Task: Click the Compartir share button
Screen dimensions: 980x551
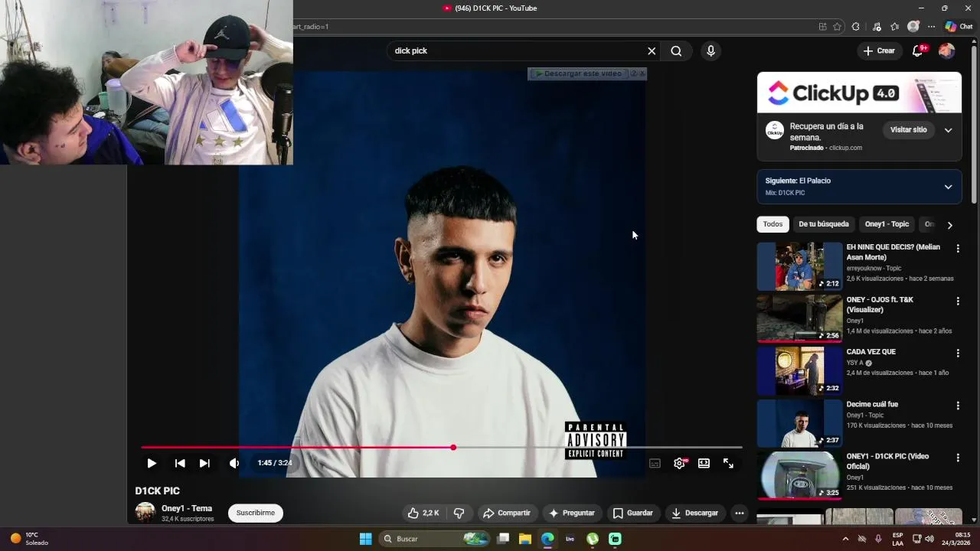Action: [x=506, y=513]
